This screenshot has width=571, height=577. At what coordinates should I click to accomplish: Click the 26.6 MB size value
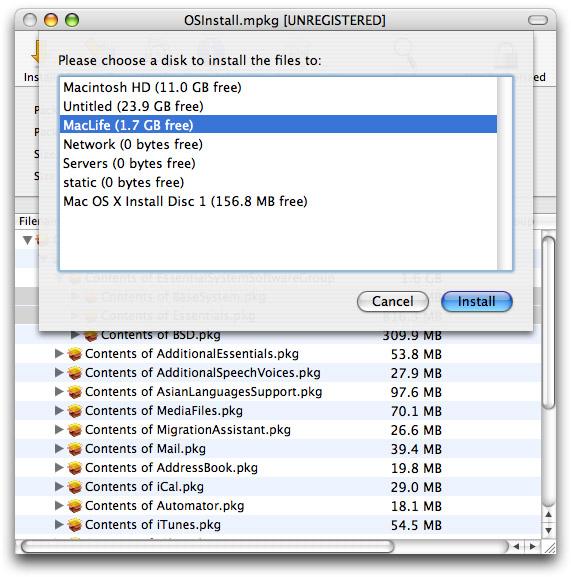click(416, 430)
